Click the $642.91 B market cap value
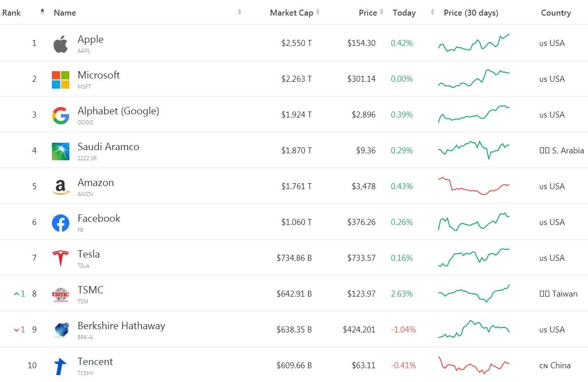This screenshot has height=382, width=588. (x=294, y=294)
